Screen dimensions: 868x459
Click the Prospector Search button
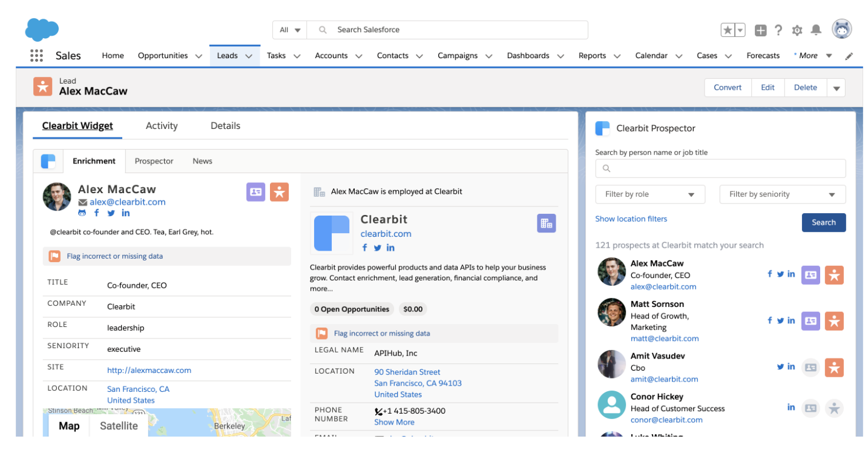pos(824,222)
